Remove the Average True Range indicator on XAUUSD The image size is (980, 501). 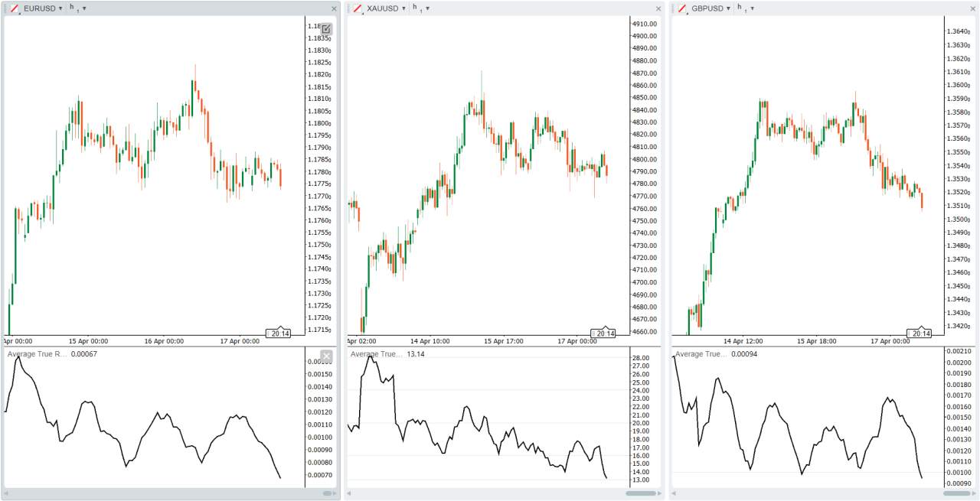pos(652,356)
